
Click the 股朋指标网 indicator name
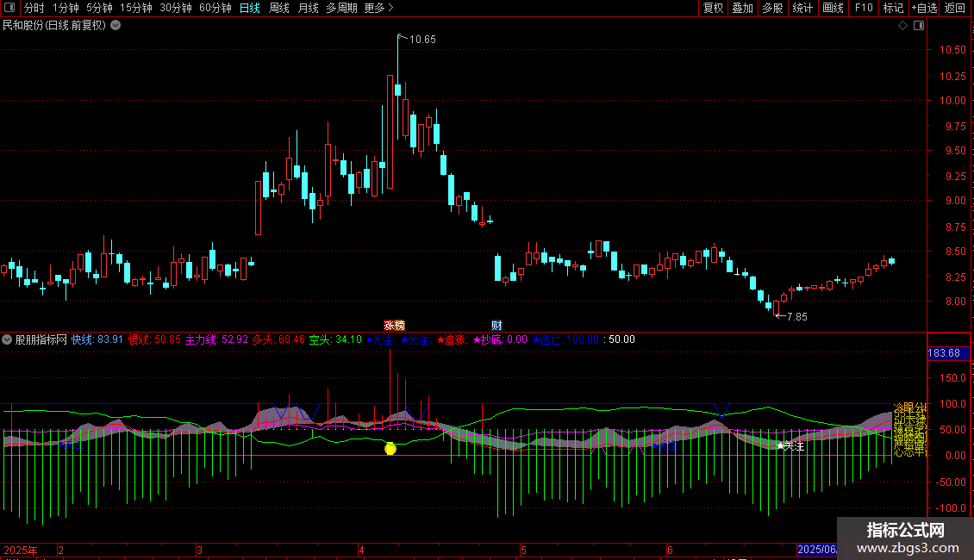pyautogui.click(x=41, y=339)
